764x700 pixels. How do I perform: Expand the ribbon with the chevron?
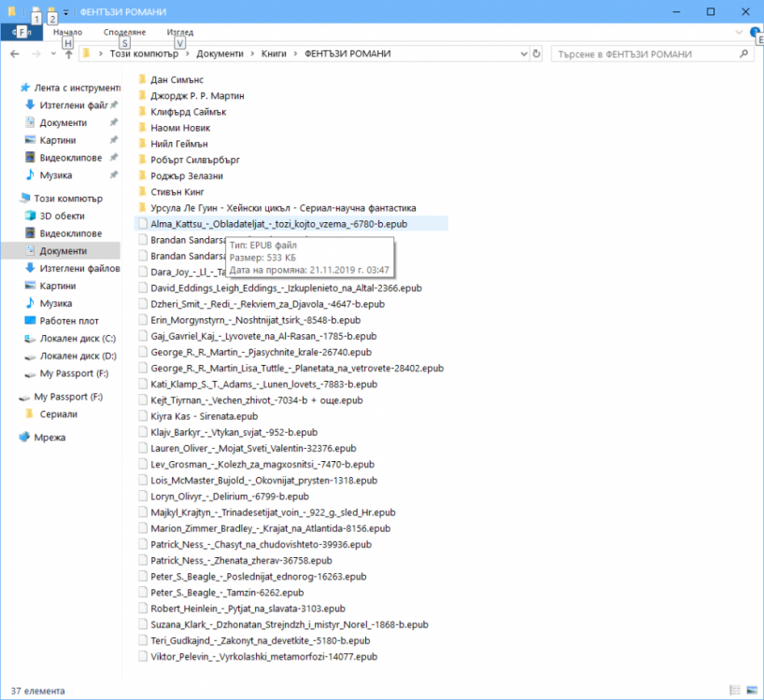pos(739,33)
